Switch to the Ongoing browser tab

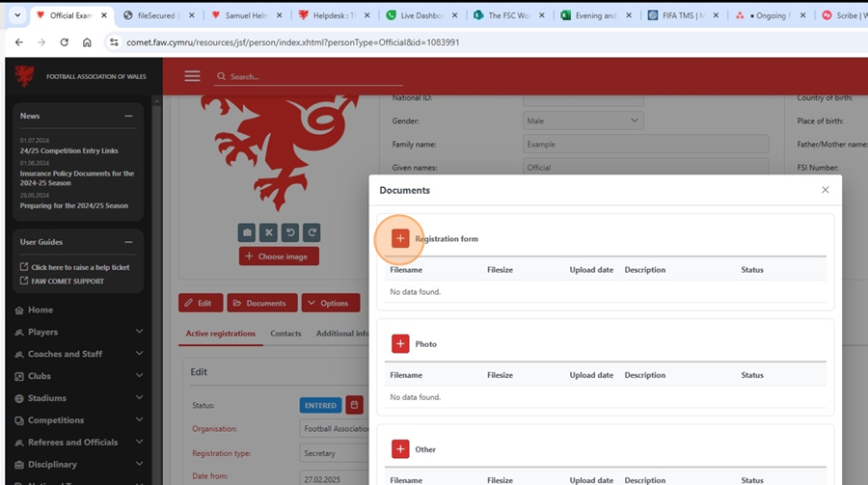[x=769, y=15]
